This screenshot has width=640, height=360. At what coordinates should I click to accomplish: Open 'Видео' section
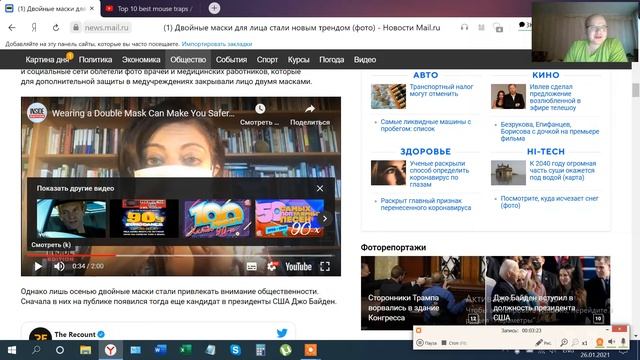pyautogui.click(x=364, y=60)
